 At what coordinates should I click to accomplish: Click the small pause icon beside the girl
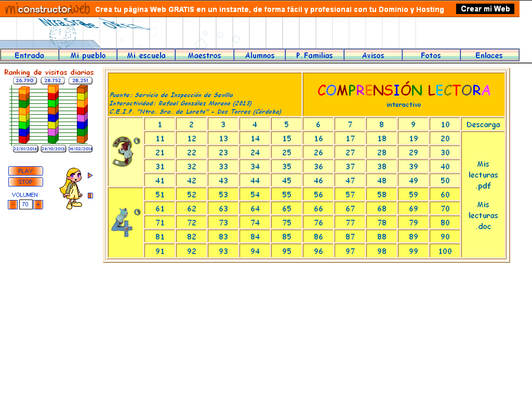(x=90, y=195)
